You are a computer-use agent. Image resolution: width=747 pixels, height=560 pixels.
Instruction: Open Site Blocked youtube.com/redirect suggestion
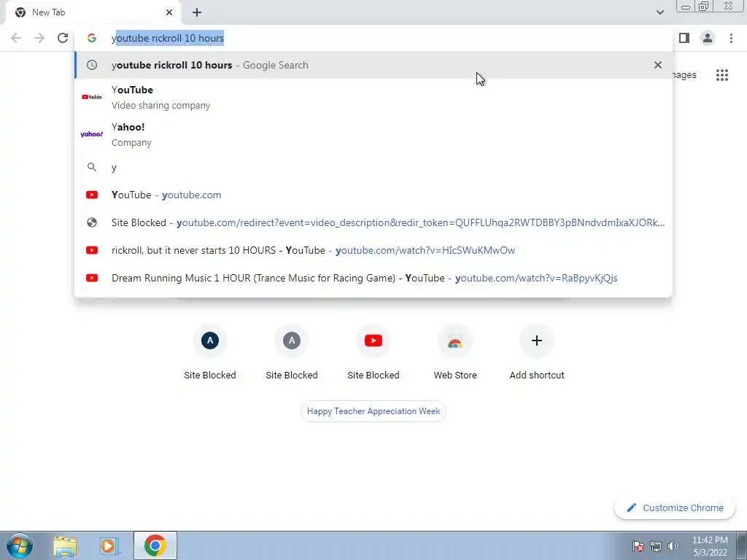pos(373,222)
